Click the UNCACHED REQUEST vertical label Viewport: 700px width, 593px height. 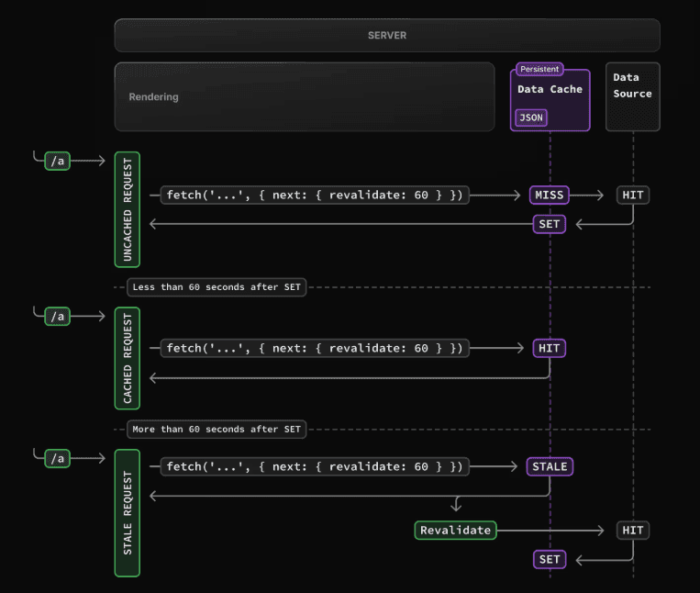[128, 211]
